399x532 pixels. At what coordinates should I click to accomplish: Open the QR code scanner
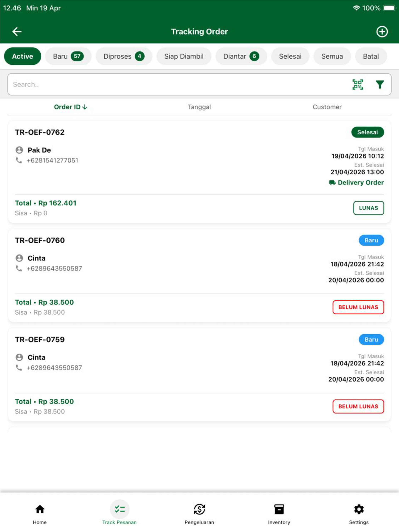coord(358,84)
